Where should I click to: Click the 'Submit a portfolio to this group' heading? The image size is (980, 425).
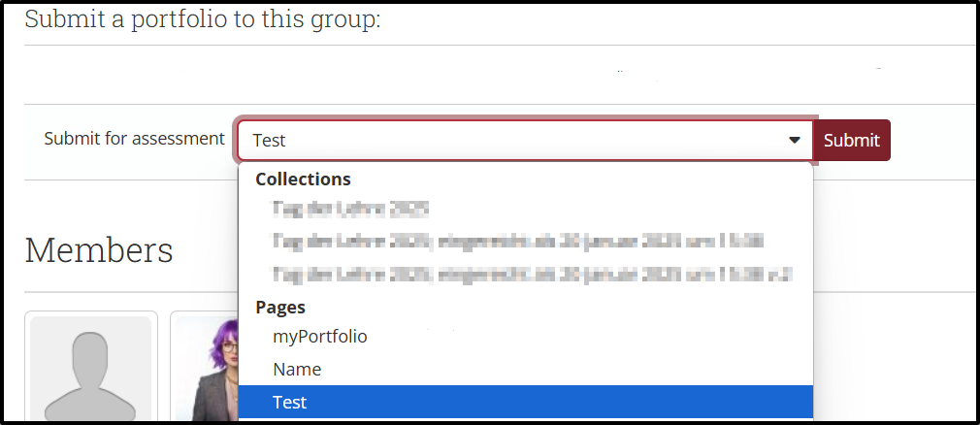pos(202,19)
